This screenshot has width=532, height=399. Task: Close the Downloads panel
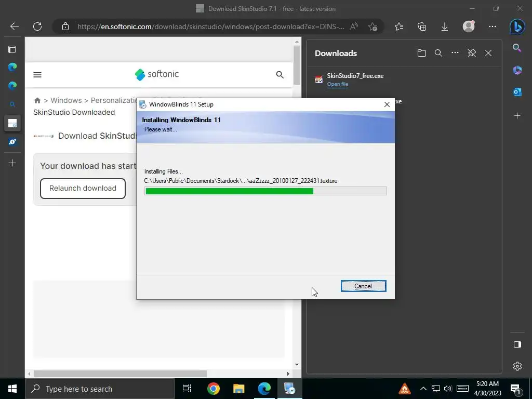point(488,53)
